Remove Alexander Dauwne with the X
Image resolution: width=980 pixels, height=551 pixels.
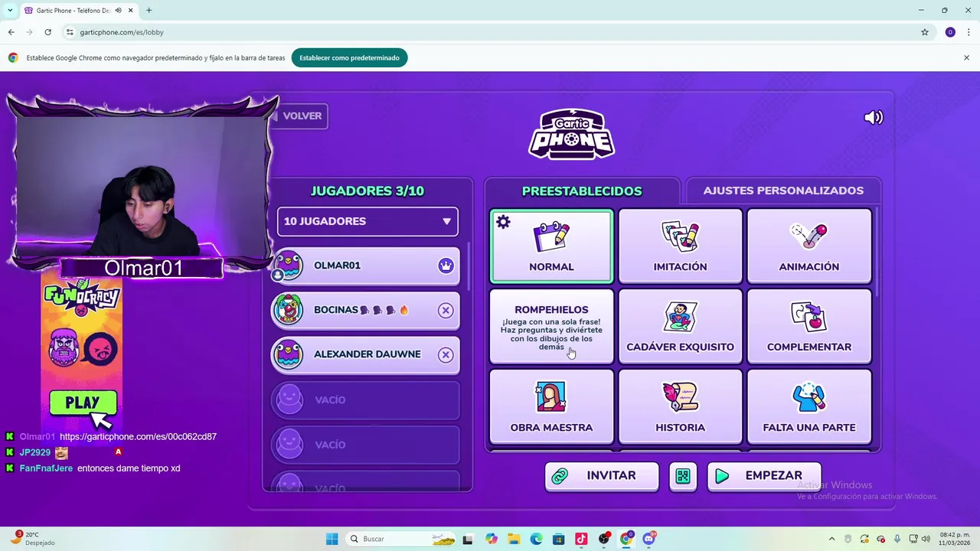[x=446, y=354]
